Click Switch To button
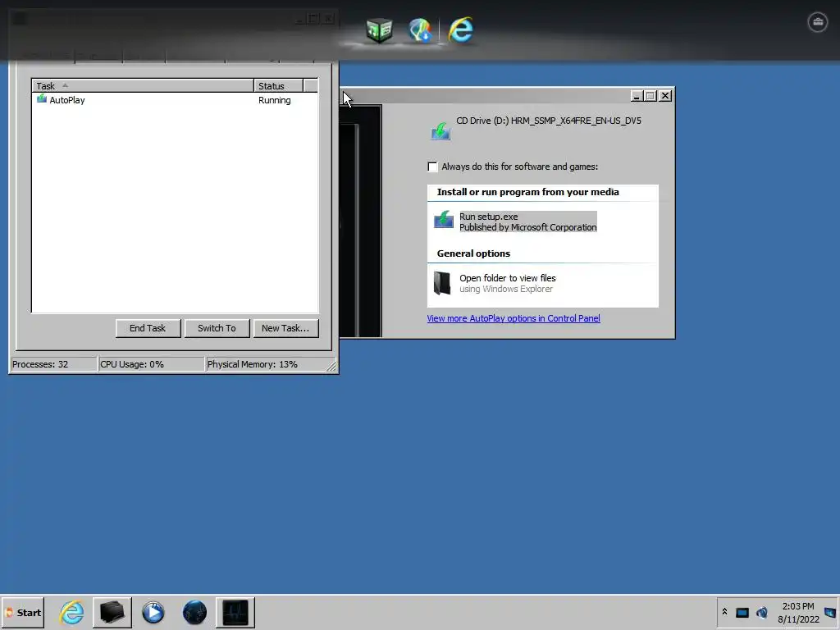 pyautogui.click(x=217, y=328)
